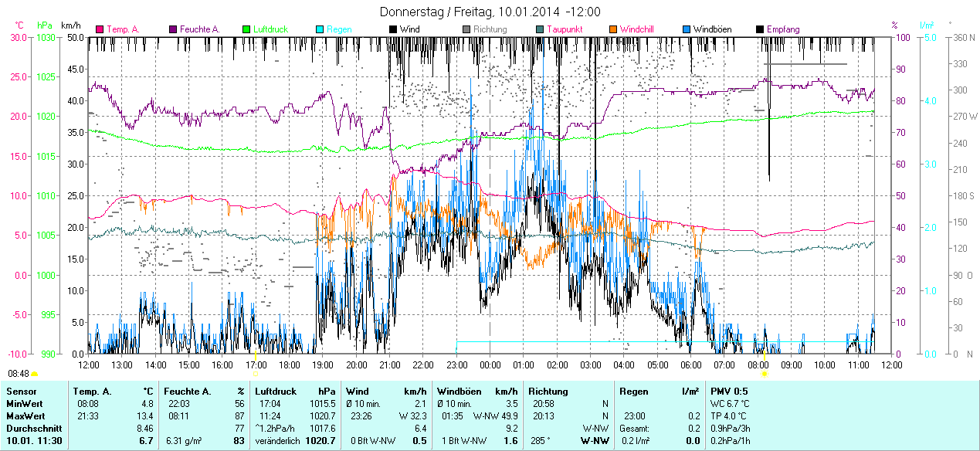Click the Luftdruck column header in table

tap(276, 392)
